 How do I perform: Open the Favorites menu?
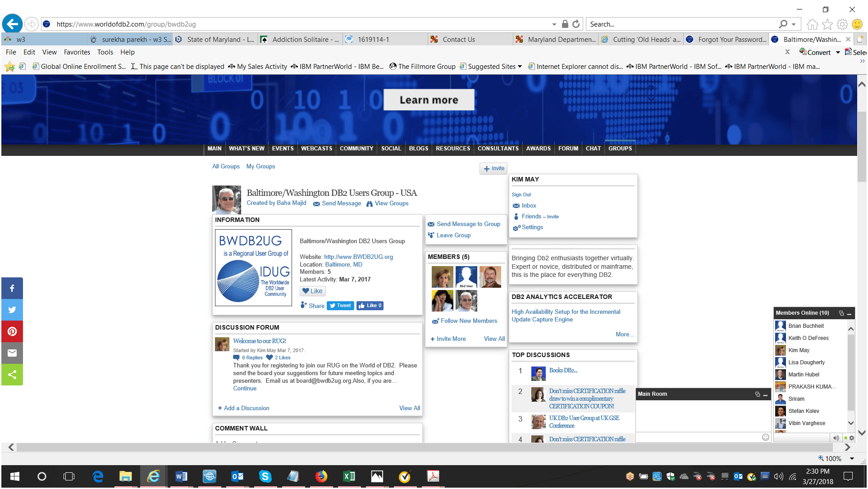[x=77, y=52]
